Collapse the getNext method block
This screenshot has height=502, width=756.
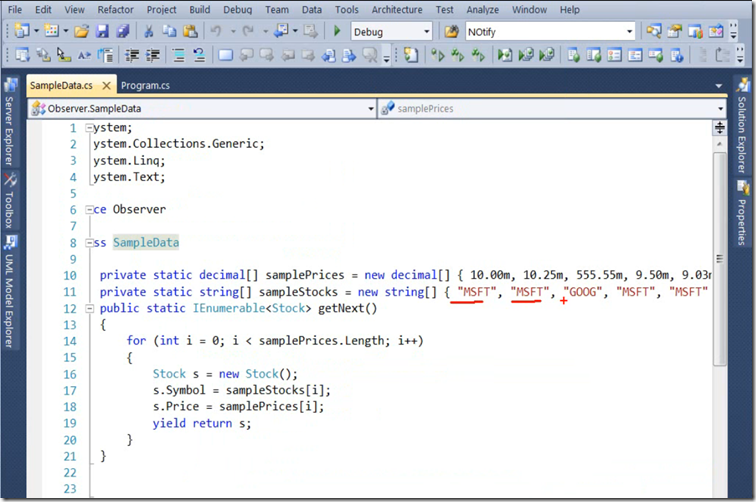89,308
